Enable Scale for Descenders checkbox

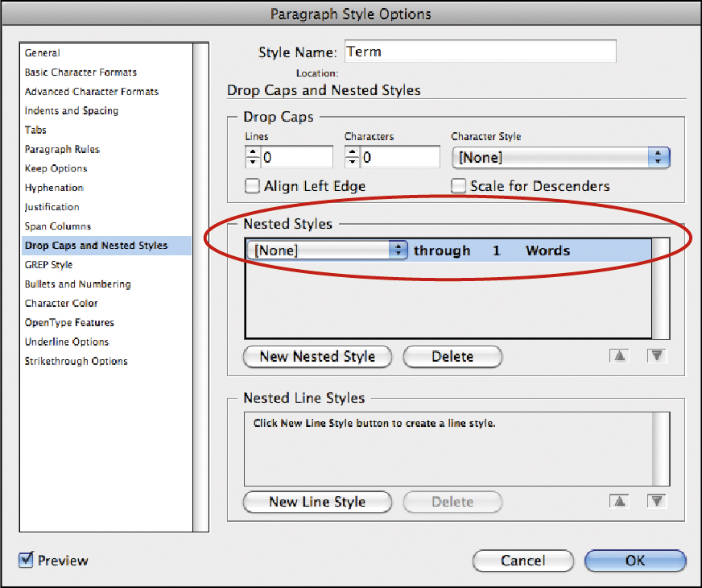[458, 186]
